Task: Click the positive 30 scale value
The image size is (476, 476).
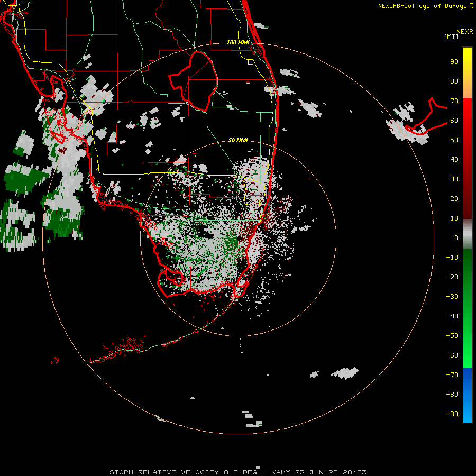Action: pos(454,179)
